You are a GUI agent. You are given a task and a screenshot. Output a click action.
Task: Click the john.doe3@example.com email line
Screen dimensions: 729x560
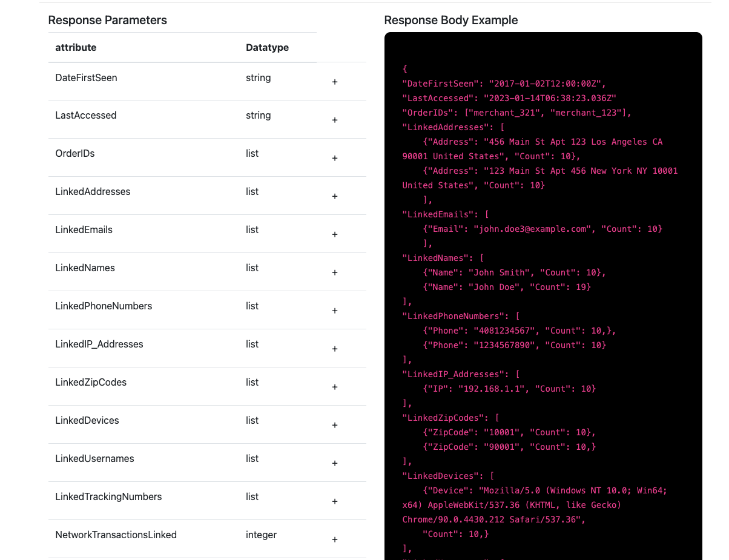pyautogui.click(x=543, y=229)
